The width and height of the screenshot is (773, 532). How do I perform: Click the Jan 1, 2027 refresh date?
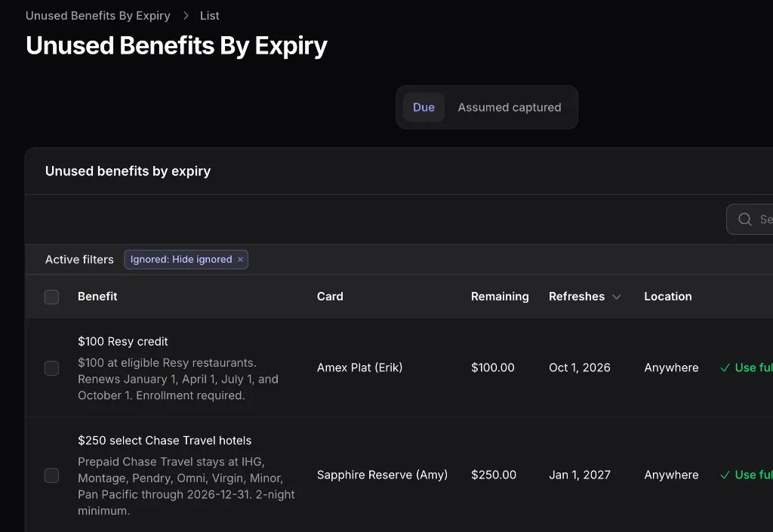[x=580, y=475]
